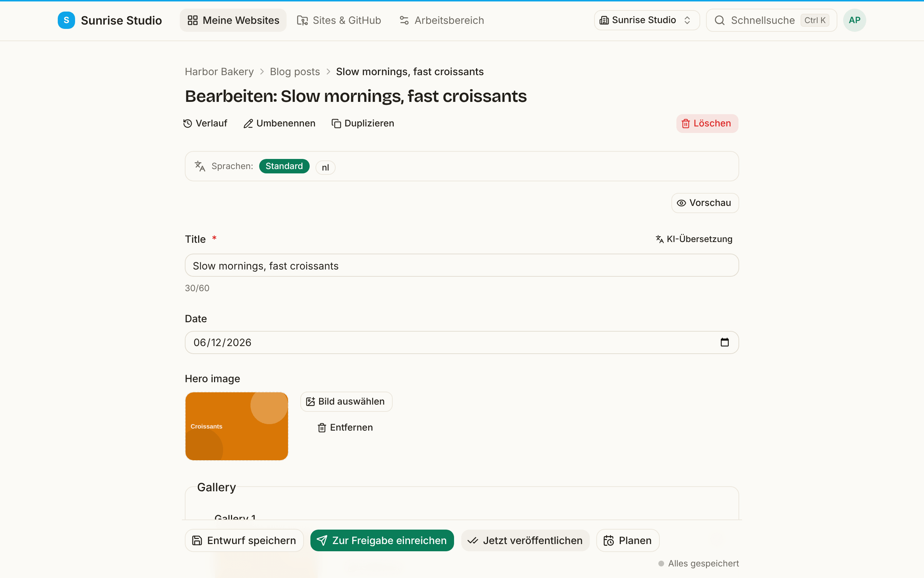Switch to Arbeitsbereich tab
The height and width of the screenshot is (578, 924).
pos(442,20)
